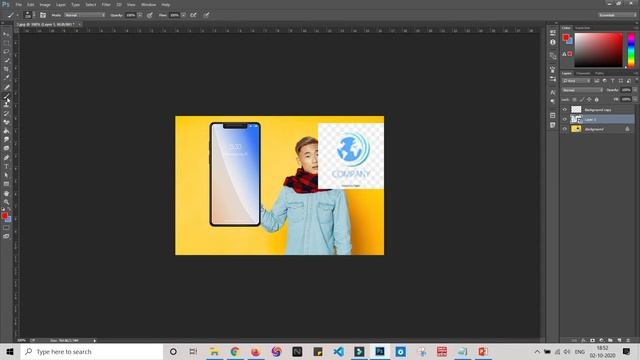Select the Paint Bucket tool

pos(6,131)
